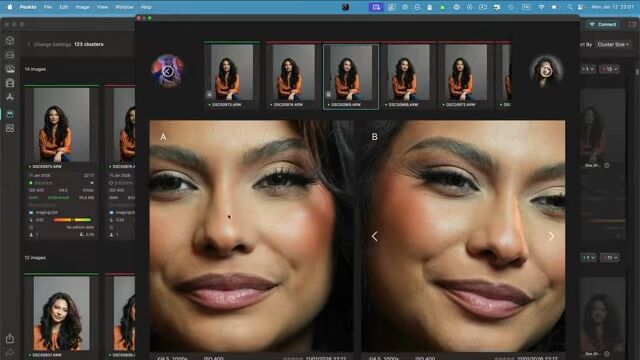Click the share/export icon in sidebar

click(x=10, y=338)
